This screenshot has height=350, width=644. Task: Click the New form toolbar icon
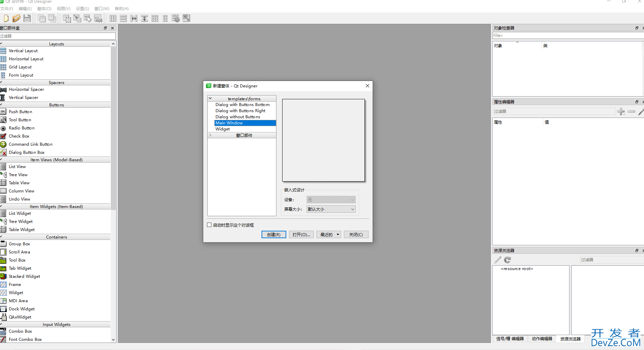pos(6,18)
